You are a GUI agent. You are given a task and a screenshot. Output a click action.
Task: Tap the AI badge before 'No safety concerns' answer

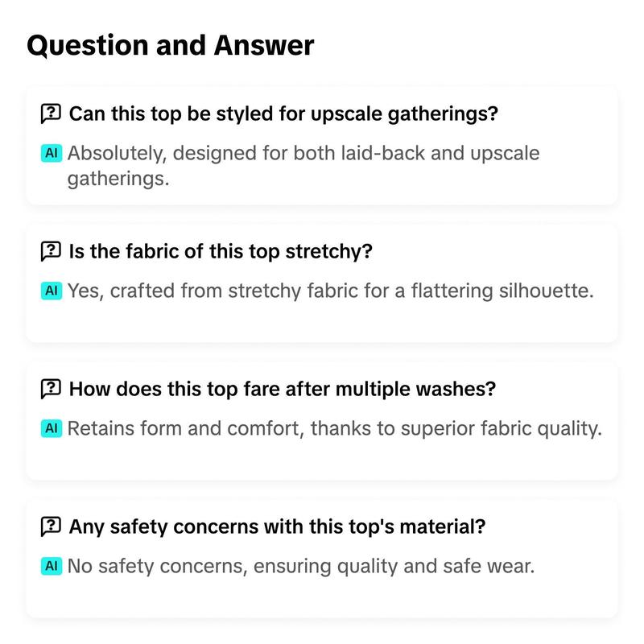point(52,566)
